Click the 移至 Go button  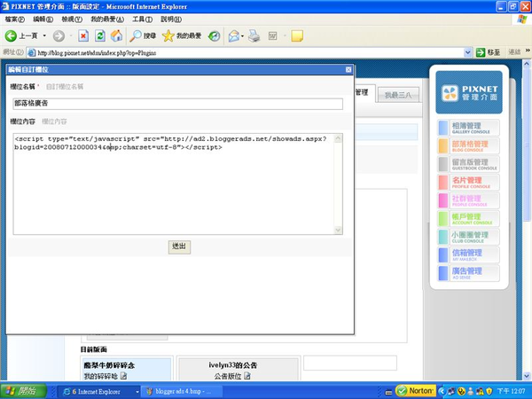pos(488,52)
